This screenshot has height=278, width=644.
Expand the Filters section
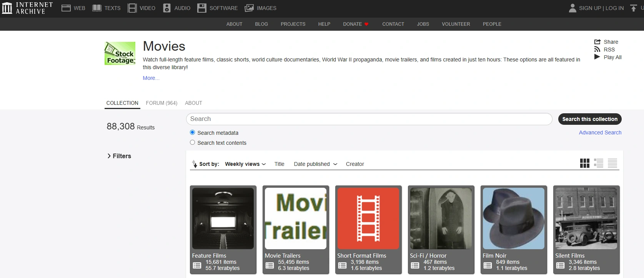coord(119,156)
